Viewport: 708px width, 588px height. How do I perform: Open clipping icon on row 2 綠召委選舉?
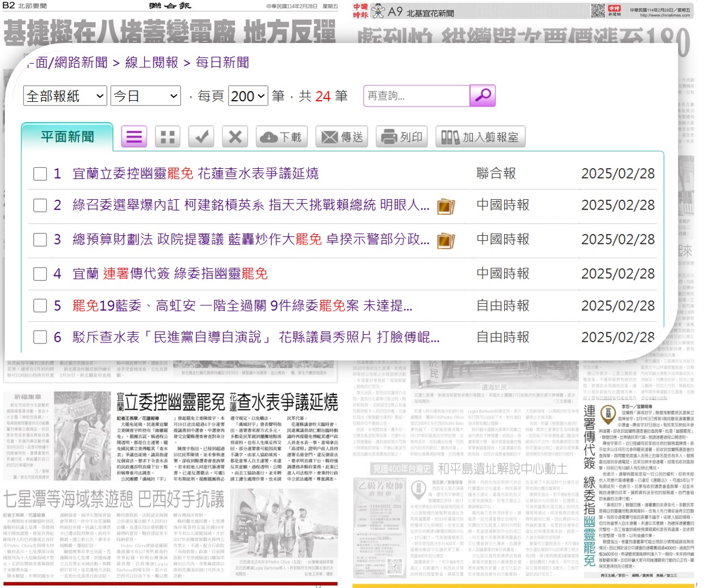446,206
